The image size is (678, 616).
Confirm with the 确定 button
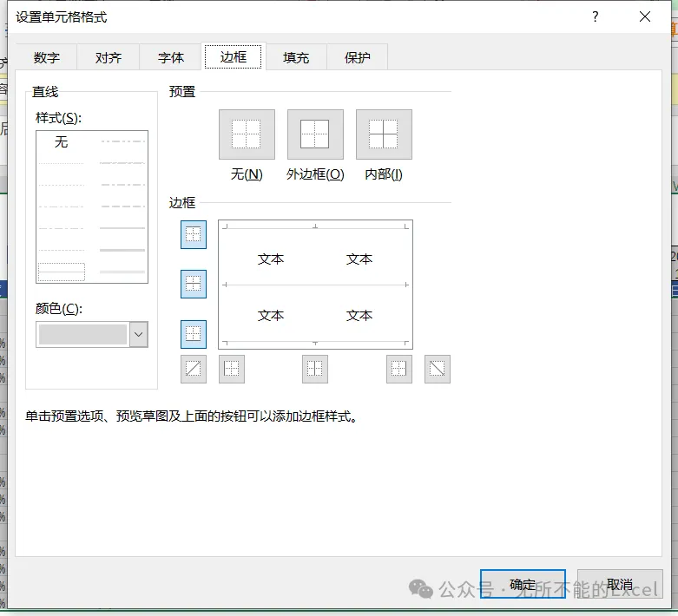[x=523, y=584]
